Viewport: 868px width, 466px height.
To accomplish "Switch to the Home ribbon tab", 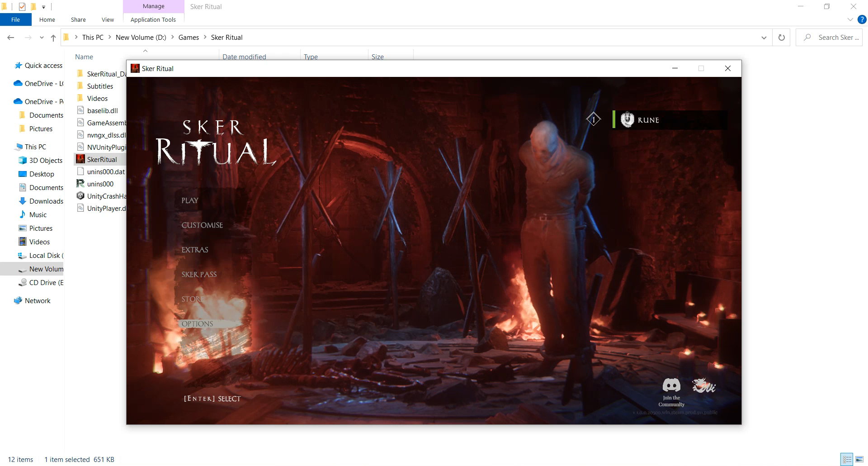I will [47, 19].
